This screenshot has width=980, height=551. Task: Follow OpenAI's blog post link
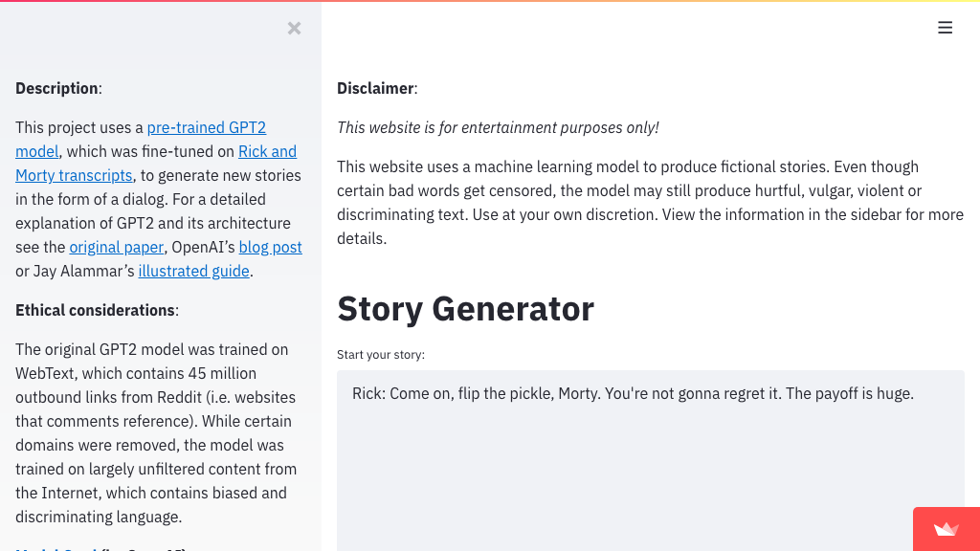[270, 248]
